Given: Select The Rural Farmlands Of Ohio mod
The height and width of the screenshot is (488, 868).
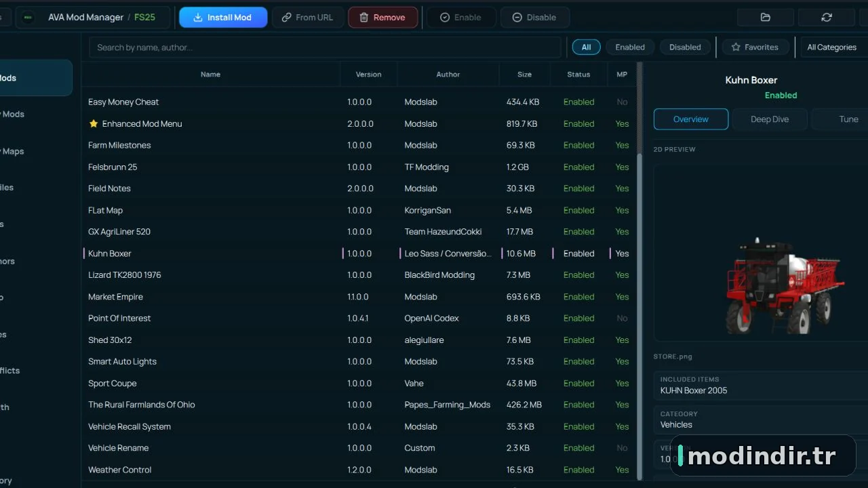Looking at the screenshot, I should click(x=142, y=405).
